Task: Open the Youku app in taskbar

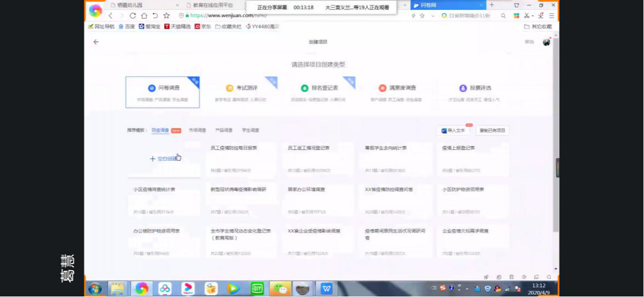Action: click(188, 288)
